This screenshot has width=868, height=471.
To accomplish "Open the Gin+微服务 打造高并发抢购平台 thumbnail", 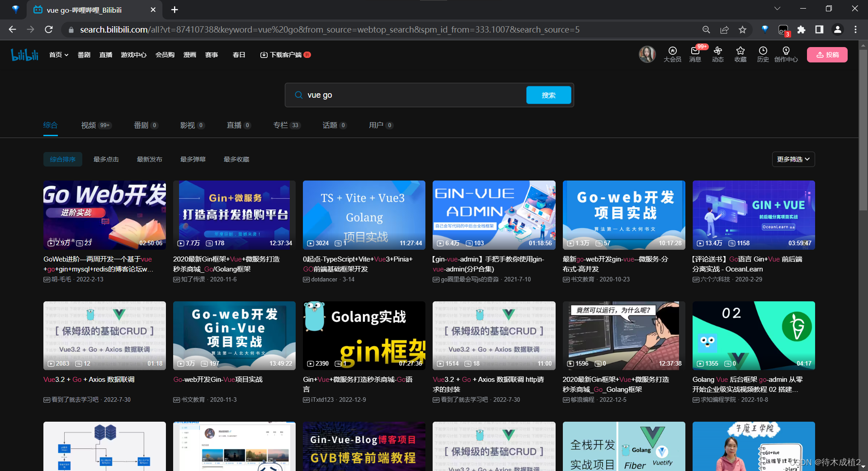I will click(235, 215).
